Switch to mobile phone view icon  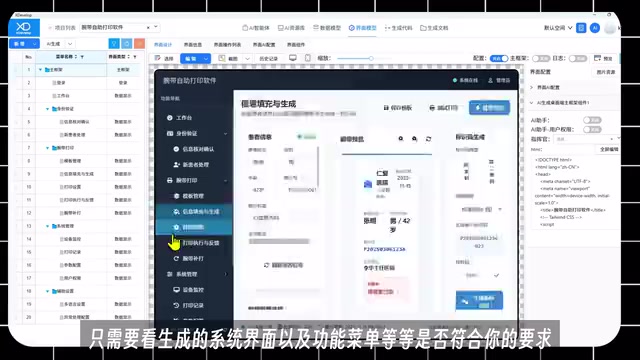pos(308,58)
